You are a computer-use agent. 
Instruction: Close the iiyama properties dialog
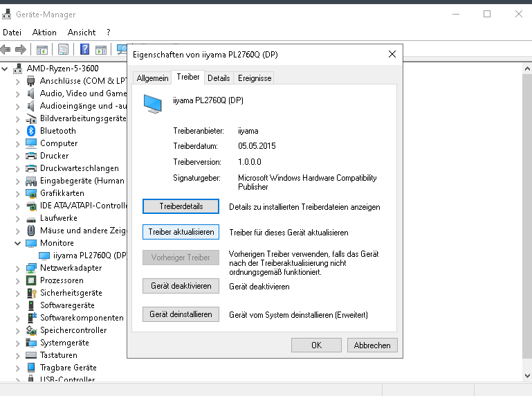392,54
